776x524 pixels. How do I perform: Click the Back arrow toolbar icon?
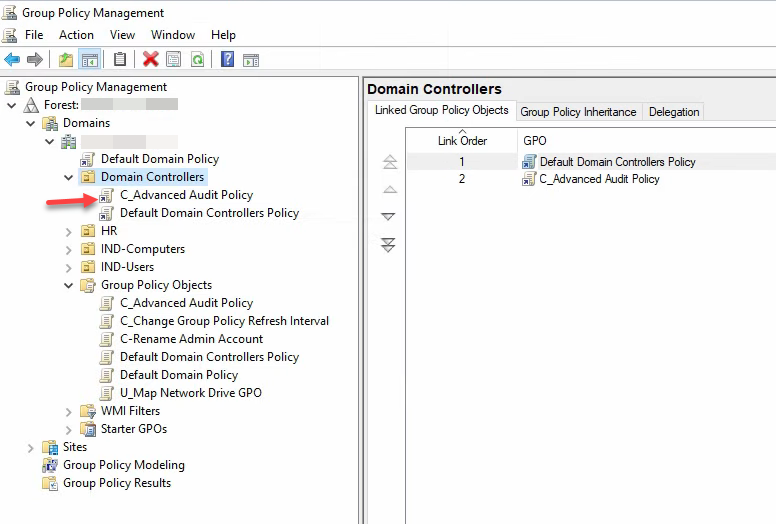12,60
